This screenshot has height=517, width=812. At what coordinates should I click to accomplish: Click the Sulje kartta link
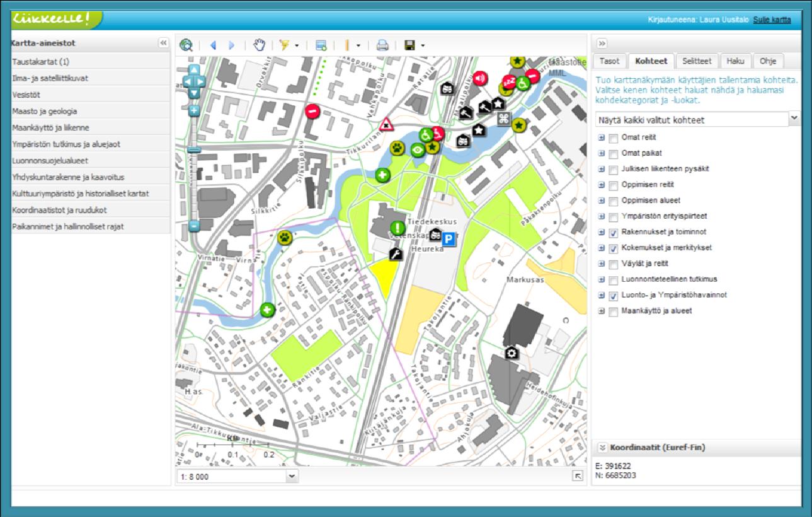coord(772,21)
